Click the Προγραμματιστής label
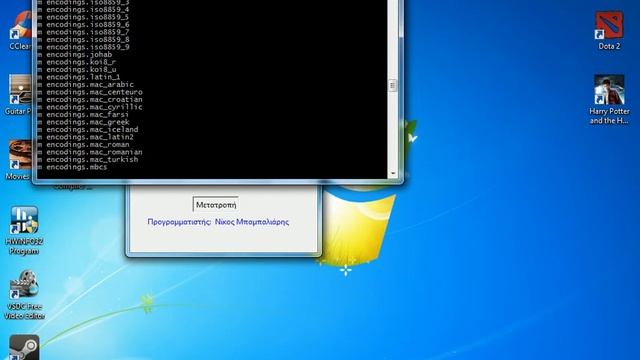Image resolution: width=640 pixels, height=360 pixels. pyautogui.click(x=180, y=222)
